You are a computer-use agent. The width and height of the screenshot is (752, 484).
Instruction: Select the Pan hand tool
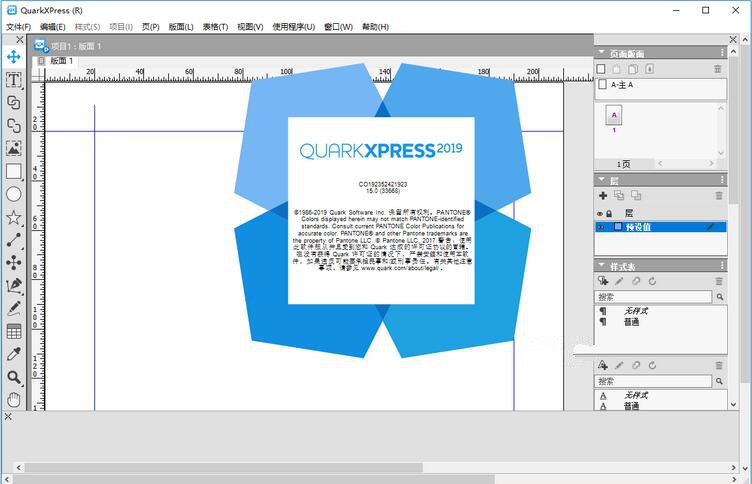click(x=13, y=400)
